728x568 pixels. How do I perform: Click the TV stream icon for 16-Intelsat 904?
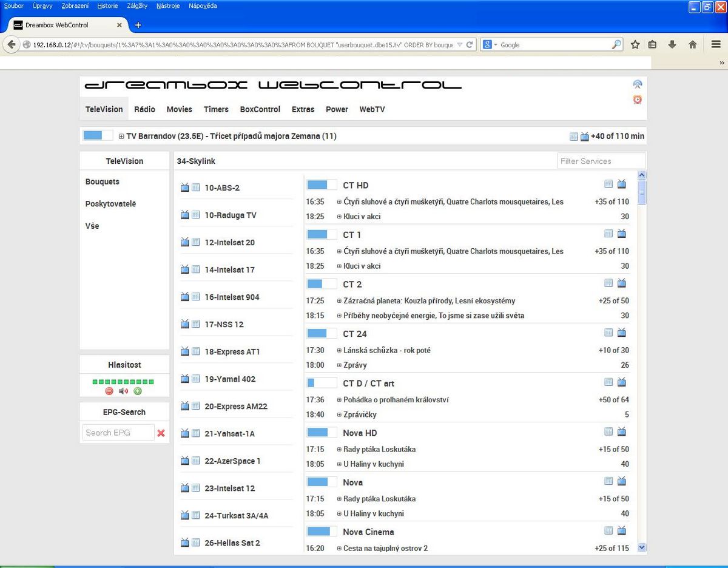click(185, 297)
